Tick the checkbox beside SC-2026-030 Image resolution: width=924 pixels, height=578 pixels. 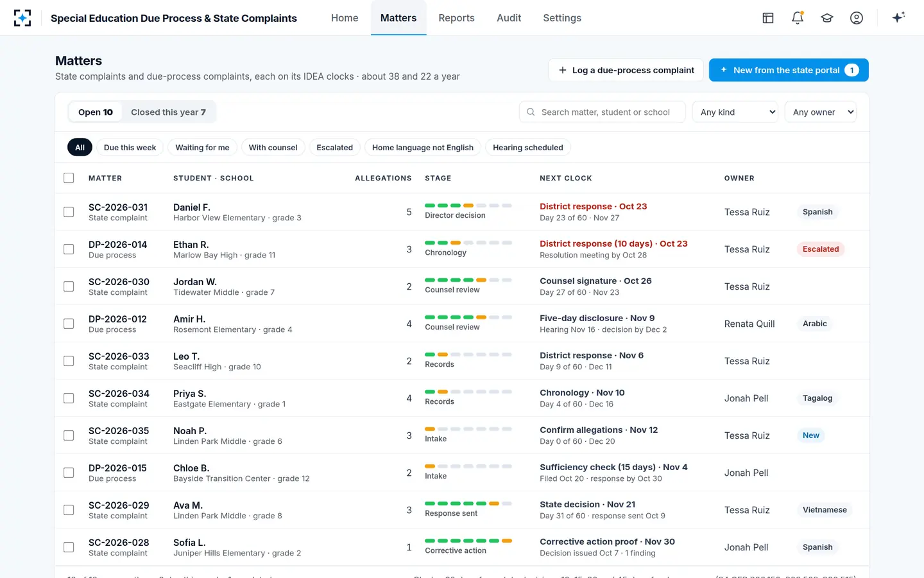tap(69, 286)
